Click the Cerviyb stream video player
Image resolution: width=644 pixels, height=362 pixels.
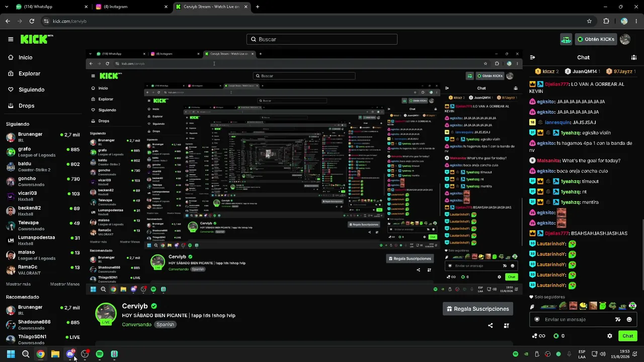[304, 173]
